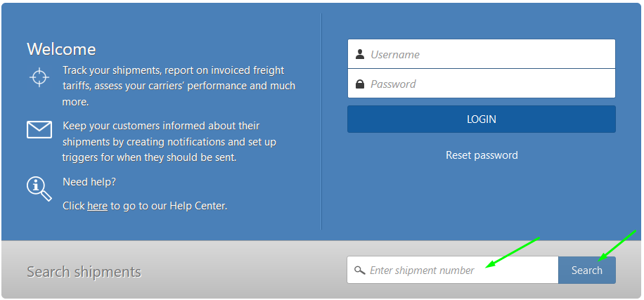This screenshot has width=644, height=300.
Task: Click the "Keep your customers informed" paragraph
Action: click(x=169, y=141)
